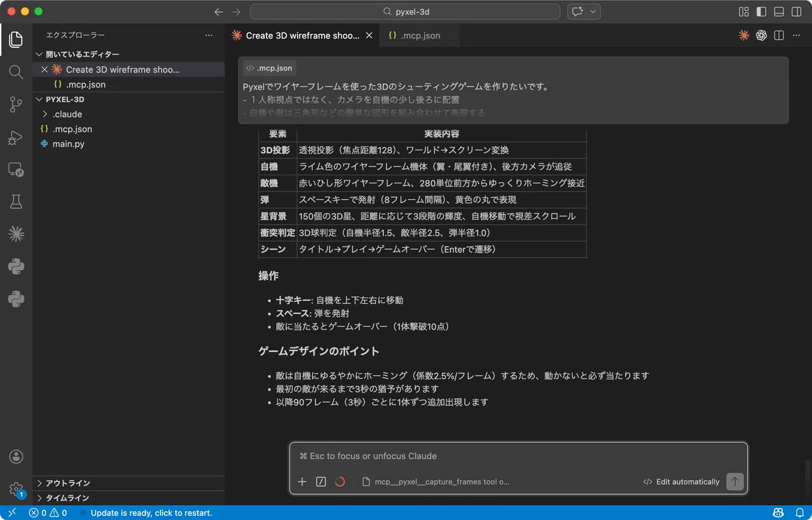Screen dimensions: 812x520
Task: Open the Search view in activity bar
Action: [x=16, y=72]
